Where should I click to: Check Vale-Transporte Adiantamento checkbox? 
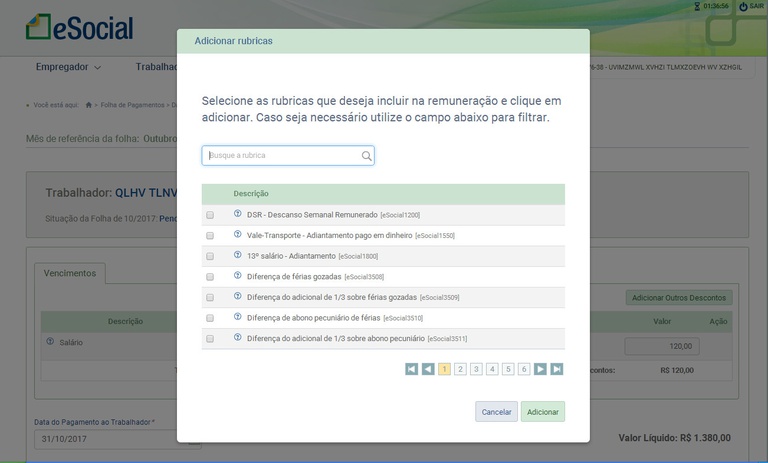click(x=210, y=236)
